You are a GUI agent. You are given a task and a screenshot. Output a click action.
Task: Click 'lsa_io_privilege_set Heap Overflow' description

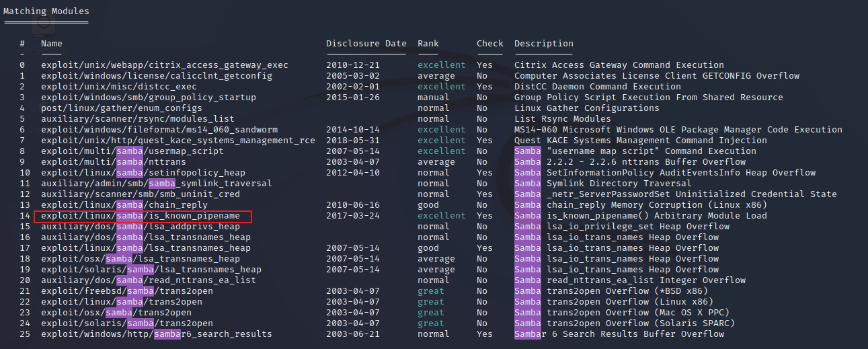pyautogui.click(x=638, y=227)
